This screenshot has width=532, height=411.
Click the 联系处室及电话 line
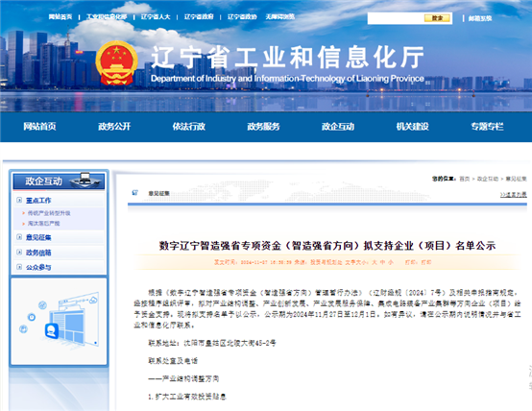(173, 361)
